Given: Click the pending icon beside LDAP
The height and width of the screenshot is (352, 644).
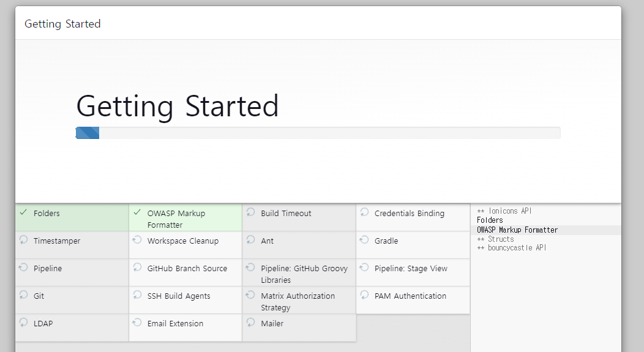Looking at the screenshot, I should point(23,323).
